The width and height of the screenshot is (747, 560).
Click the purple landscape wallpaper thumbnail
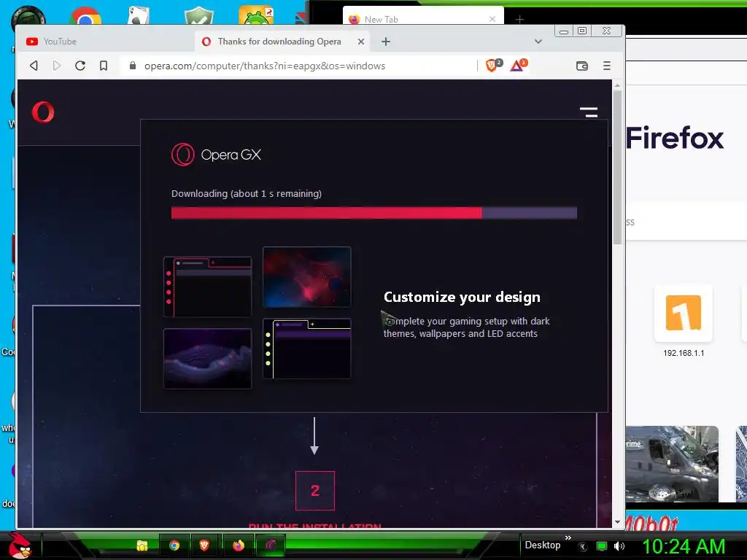click(x=207, y=358)
